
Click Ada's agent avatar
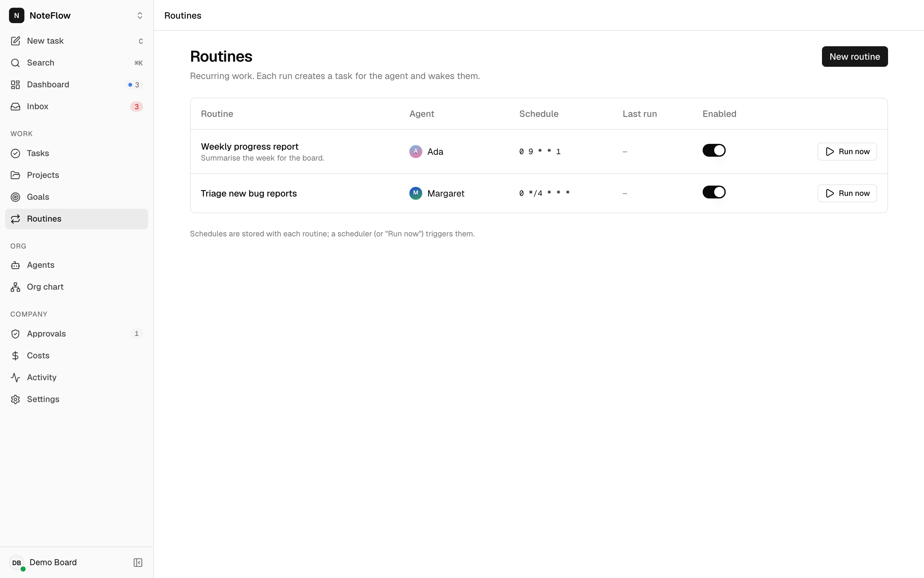click(415, 151)
